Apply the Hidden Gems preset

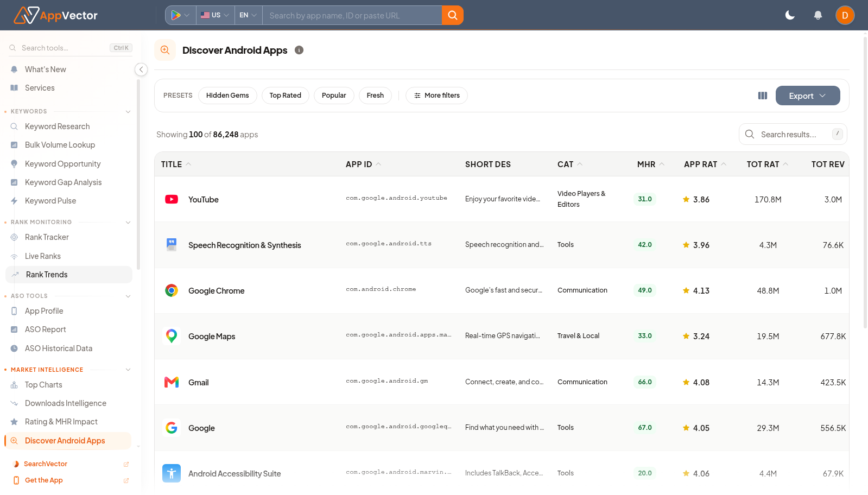[x=227, y=96]
